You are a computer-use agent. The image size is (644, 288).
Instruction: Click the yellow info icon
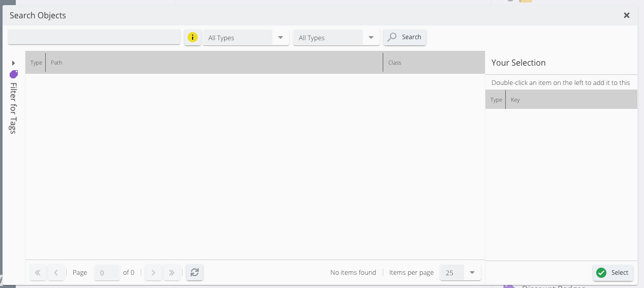pyautogui.click(x=193, y=37)
